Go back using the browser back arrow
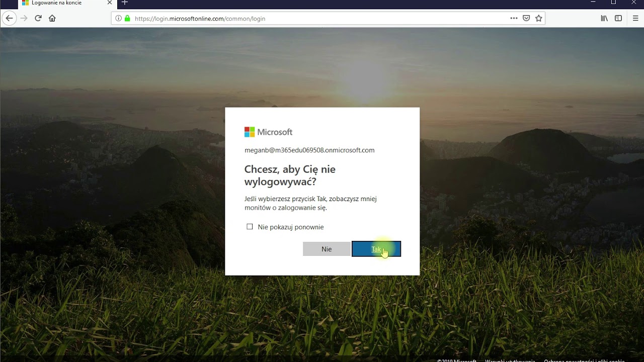 (9, 18)
